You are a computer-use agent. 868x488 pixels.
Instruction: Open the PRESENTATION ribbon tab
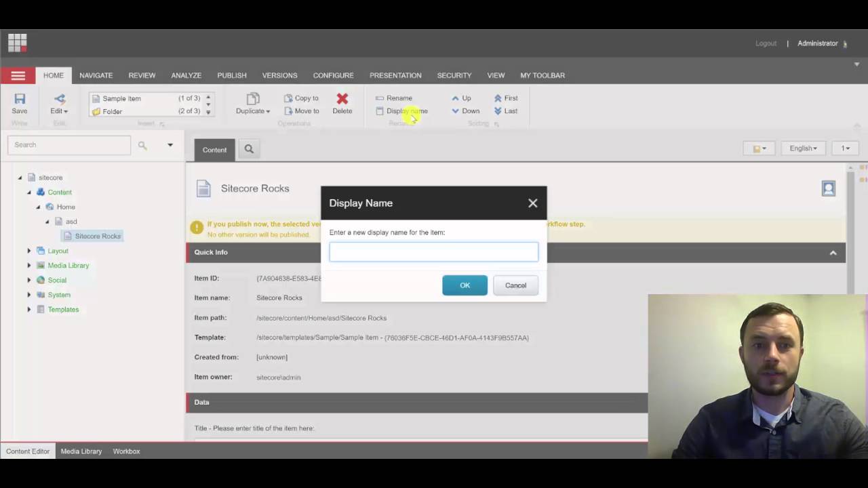[395, 75]
